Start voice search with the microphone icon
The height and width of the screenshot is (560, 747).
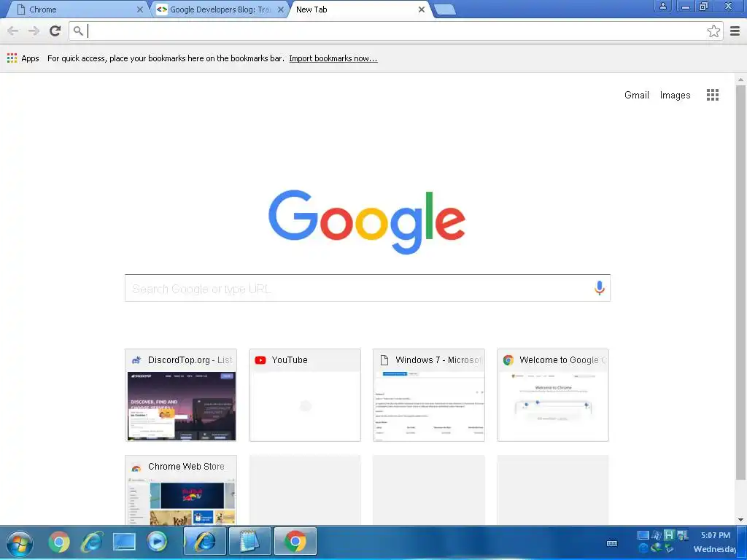(600, 287)
